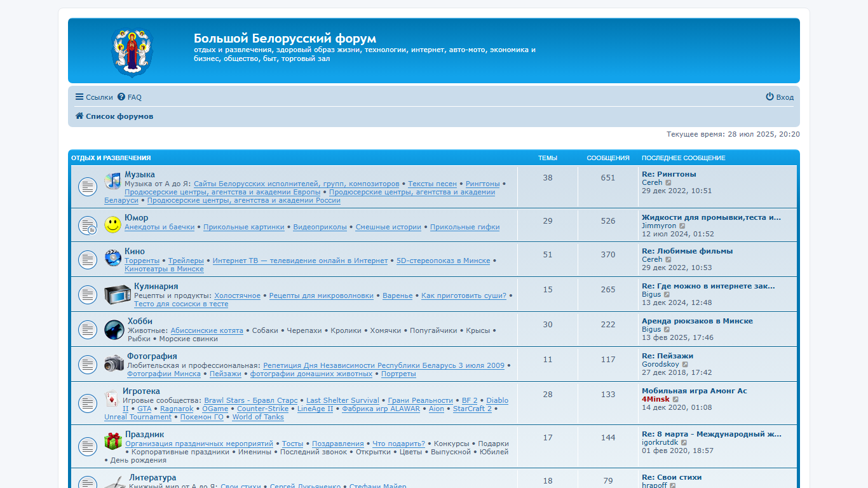Open Абиссинские котята subforum
The image size is (868, 488).
pyautogui.click(x=207, y=330)
